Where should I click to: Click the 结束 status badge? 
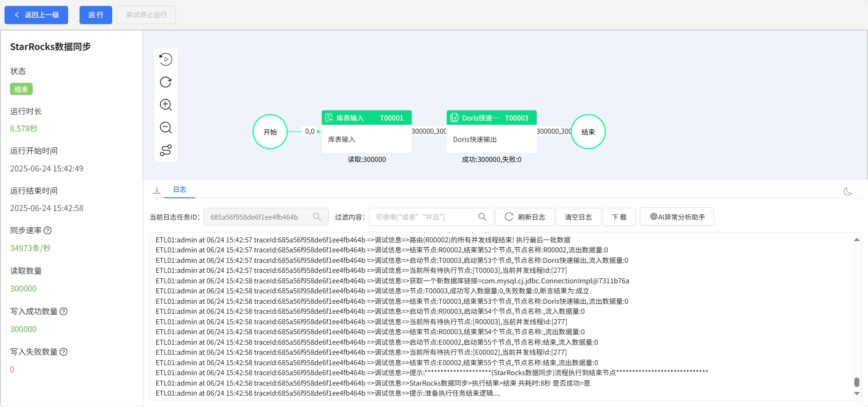(x=21, y=89)
